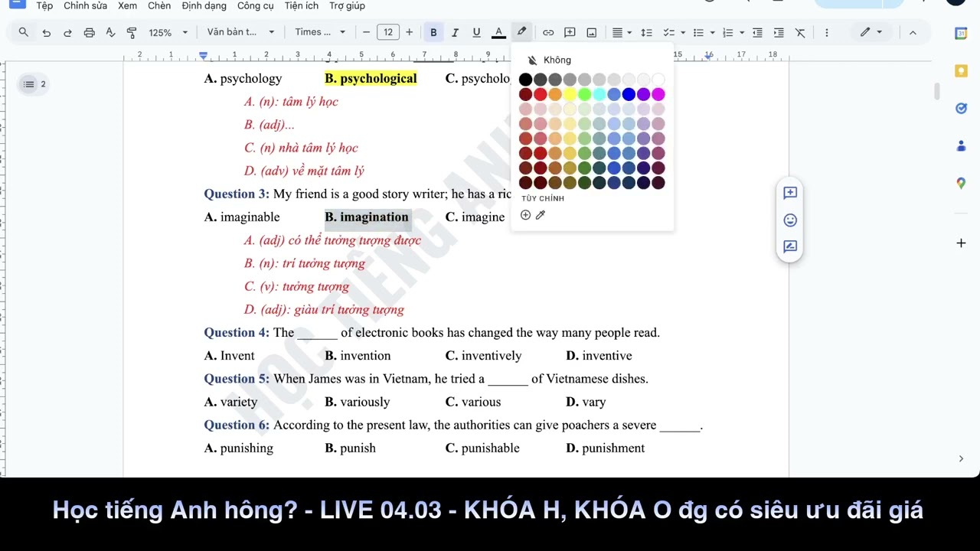The image size is (980, 551).
Task: Collapse the menus with the up chevron
Action: pos(913,32)
